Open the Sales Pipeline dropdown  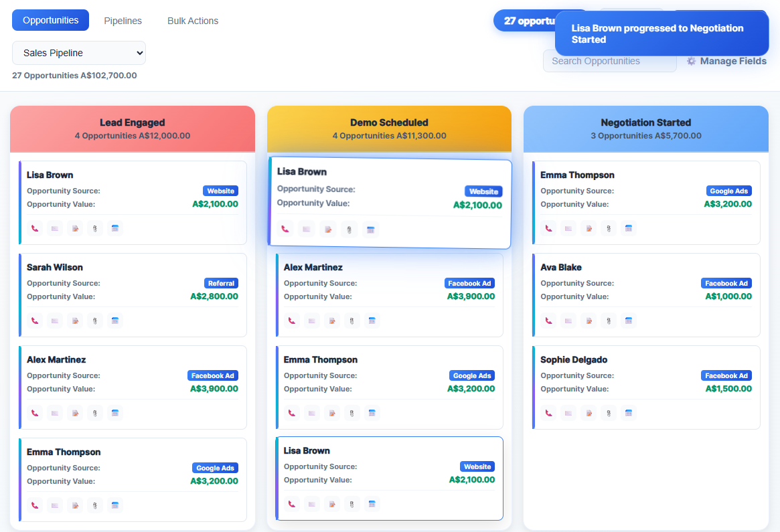tap(78, 52)
